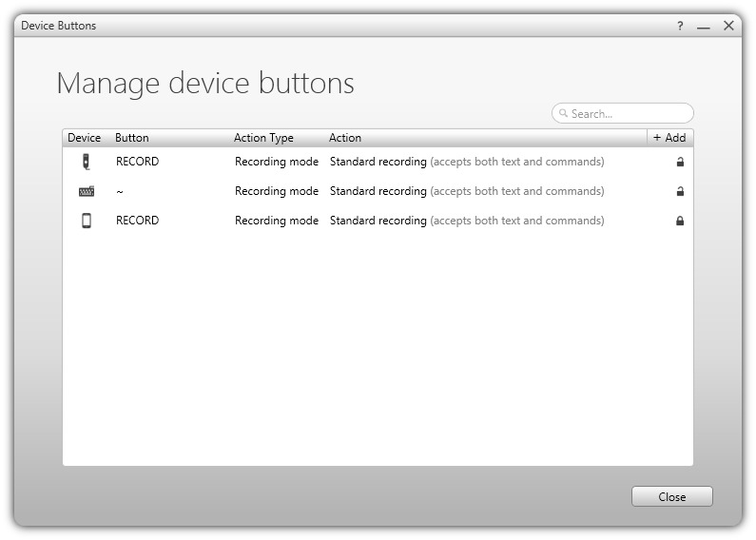756x540 pixels.
Task: Click the keyboard device icon in second row
Action: pos(87,191)
